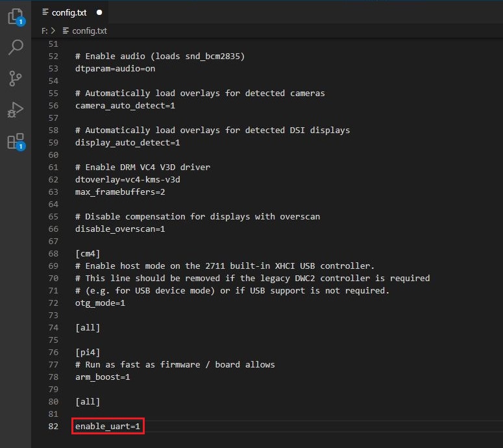Click the file icon in config.txt tab
The width and height of the screenshot is (503, 448).
point(45,12)
